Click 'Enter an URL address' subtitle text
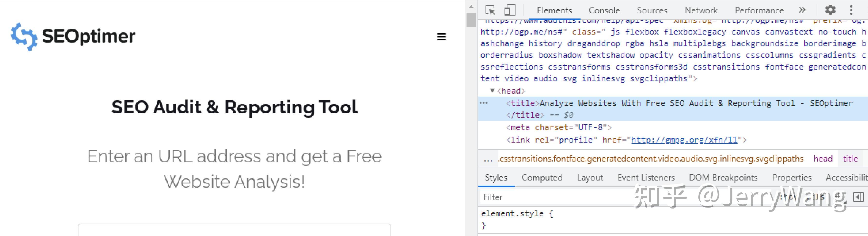Image resolution: width=868 pixels, height=236 pixels. tap(234, 169)
